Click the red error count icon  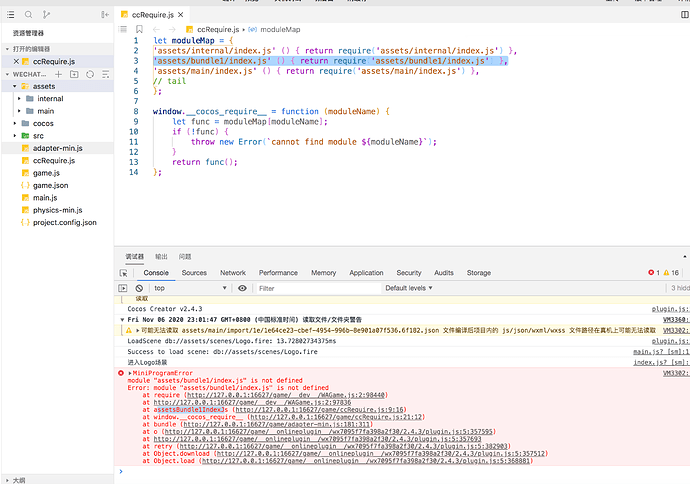pyautogui.click(x=651, y=273)
